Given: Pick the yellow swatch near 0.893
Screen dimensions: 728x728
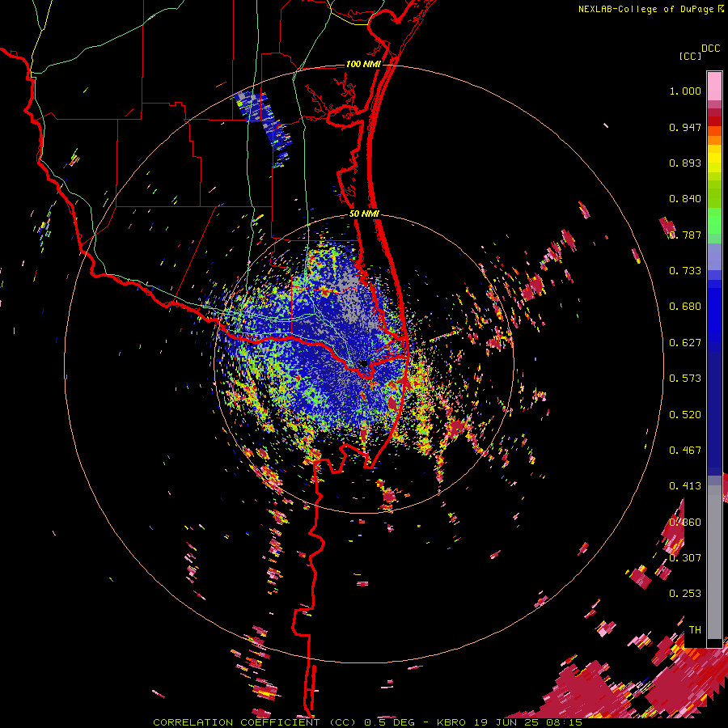Looking at the screenshot, I should coord(714,159).
